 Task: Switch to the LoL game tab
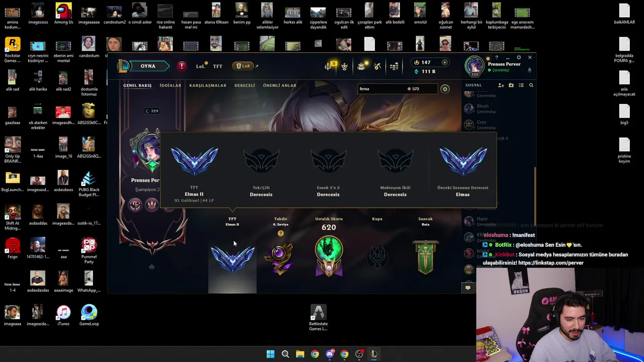coord(200,66)
